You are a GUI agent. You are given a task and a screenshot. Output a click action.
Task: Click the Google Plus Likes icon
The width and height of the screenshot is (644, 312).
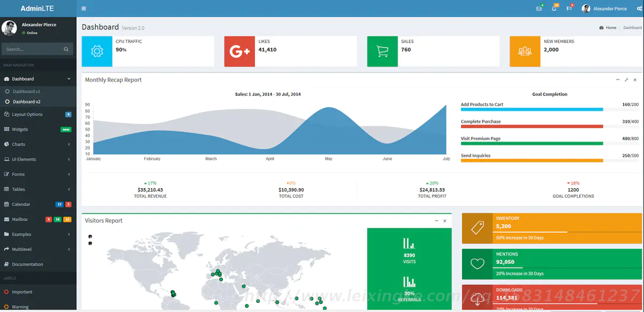pyautogui.click(x=239, y=51)
